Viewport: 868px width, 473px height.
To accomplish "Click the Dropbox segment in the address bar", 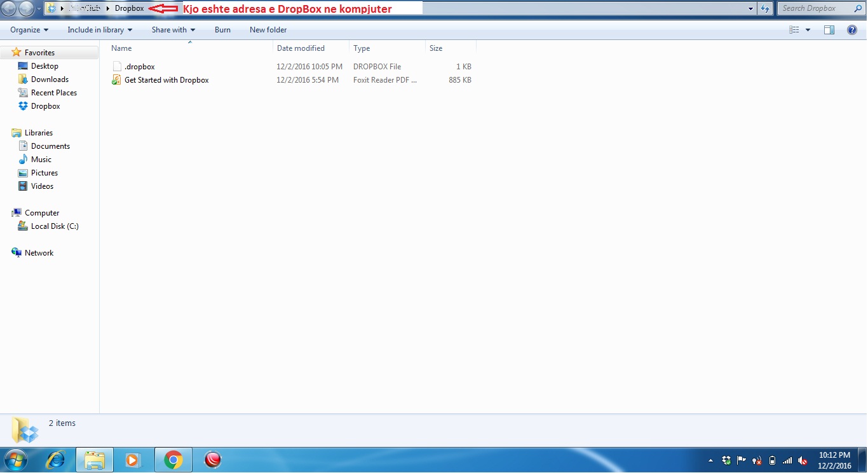I will [130, 8].
